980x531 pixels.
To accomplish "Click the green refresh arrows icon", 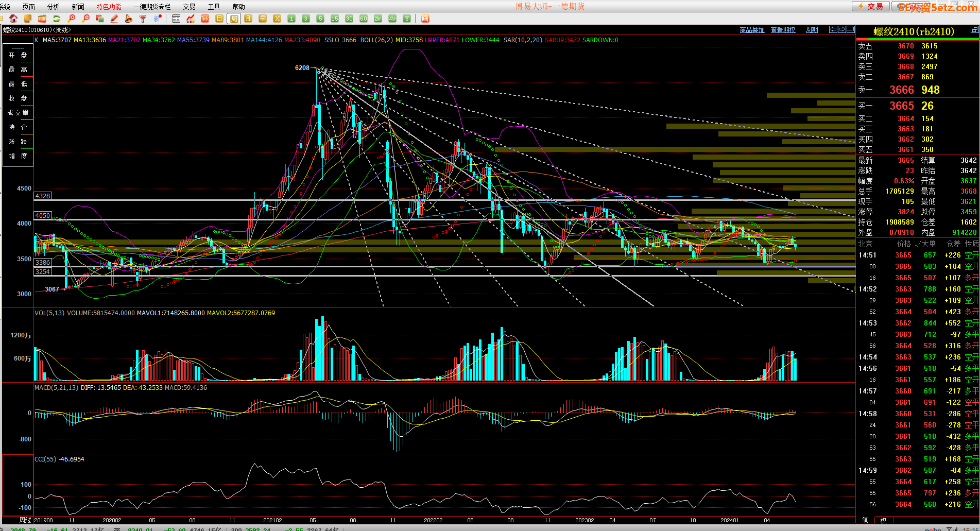I will 57,19.
